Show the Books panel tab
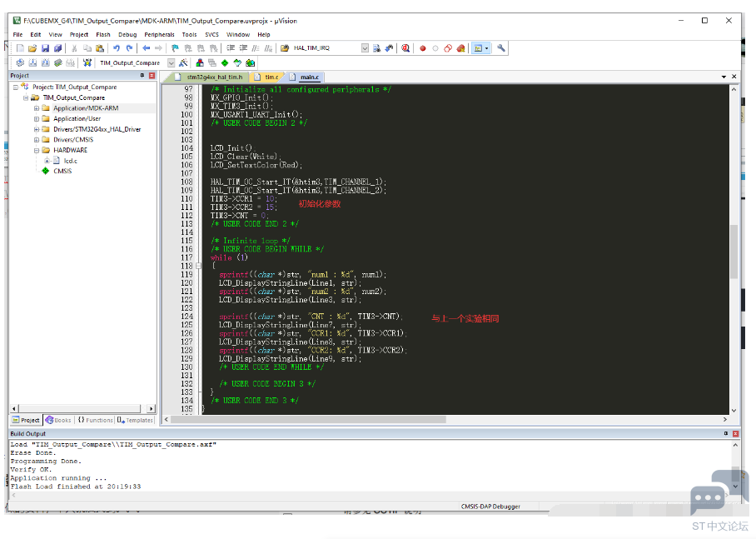 coord(58,421)
